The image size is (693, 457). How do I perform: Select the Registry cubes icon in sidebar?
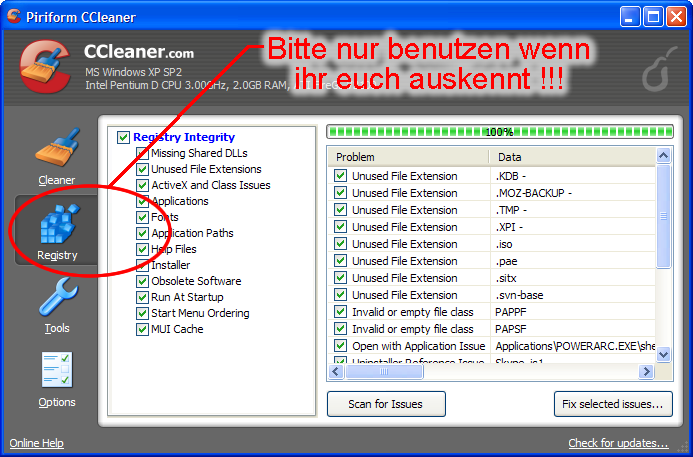click(57, 226)
